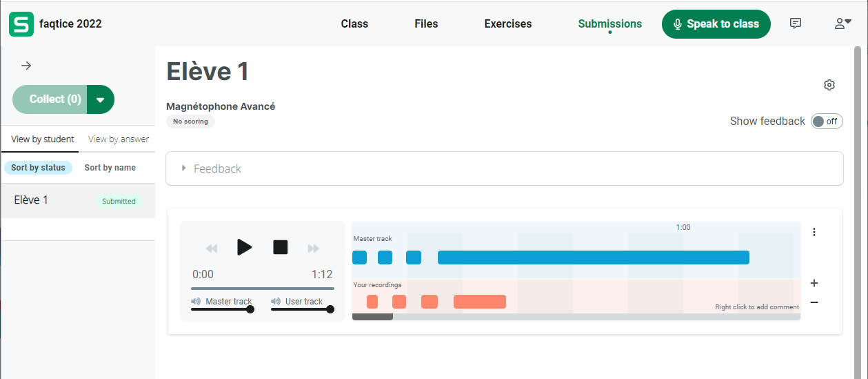
Task: Select Sort by status option
Action: click(38, 168)
